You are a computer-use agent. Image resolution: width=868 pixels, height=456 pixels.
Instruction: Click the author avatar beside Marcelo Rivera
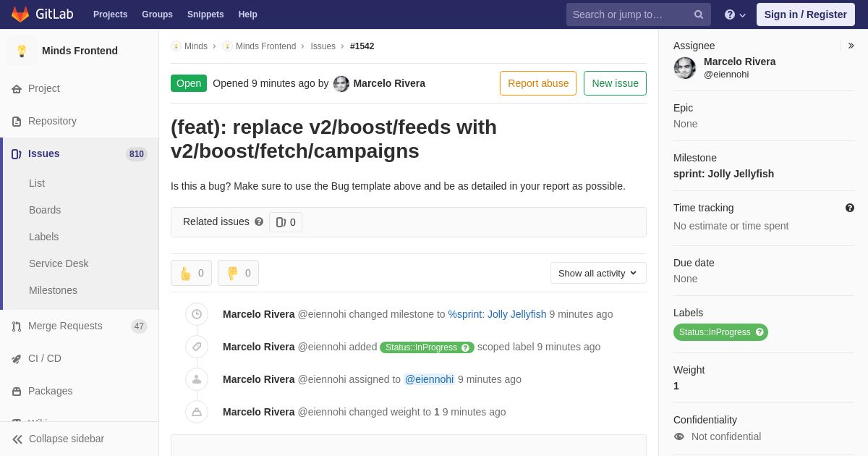(x=341, y=84)
